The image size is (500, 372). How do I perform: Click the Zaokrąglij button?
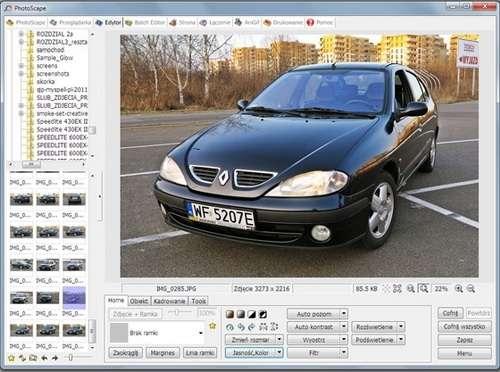(x=126, y=353)
